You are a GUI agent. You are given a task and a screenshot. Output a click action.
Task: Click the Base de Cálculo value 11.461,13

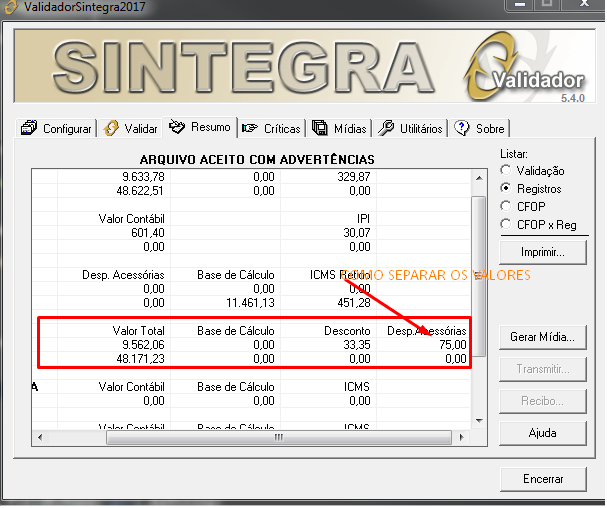[250, 303]
